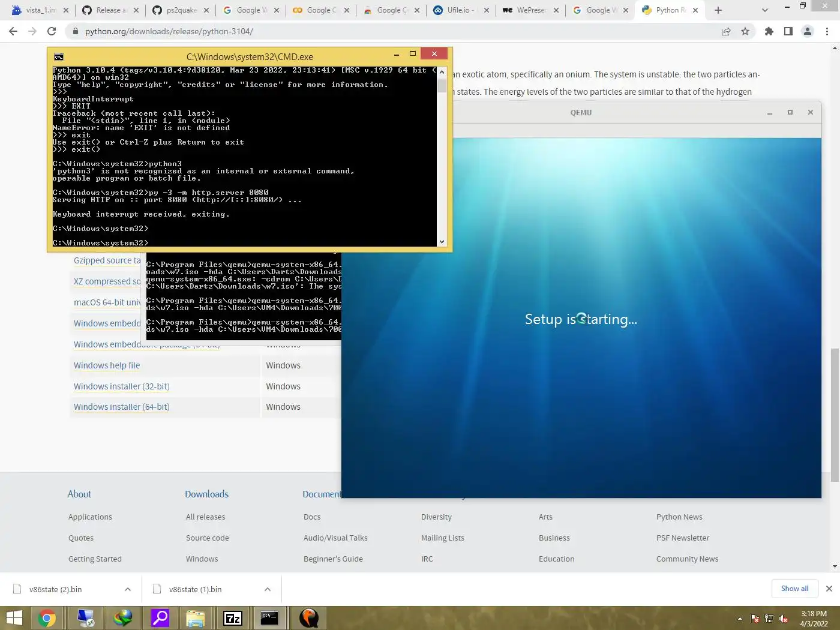Open the Community News link
This screenshot has width=840, height=630.
[x=687, y=559]
